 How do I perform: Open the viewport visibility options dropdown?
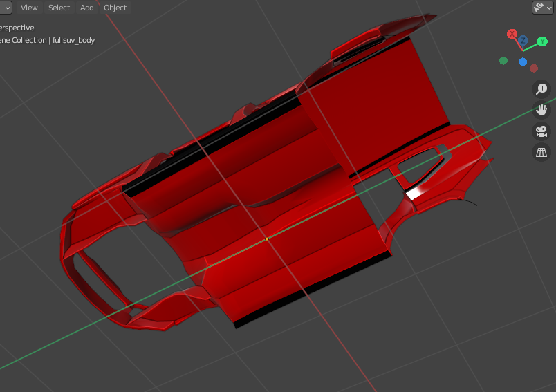click(543, 8)
